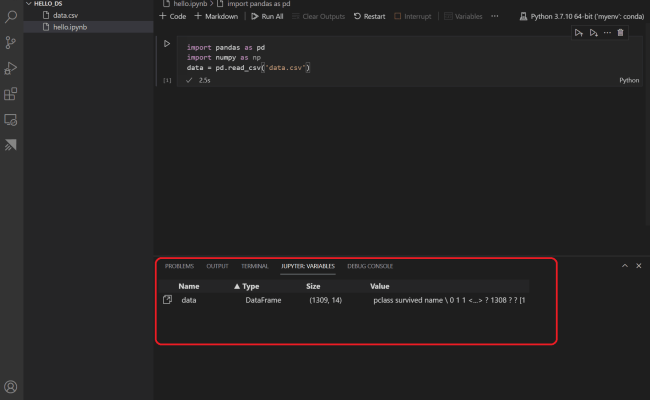Viewport: 650px width, 400px height.
Task: Click the DataFrame type cell
Action: pyautogui.click(x=263, y=300)
